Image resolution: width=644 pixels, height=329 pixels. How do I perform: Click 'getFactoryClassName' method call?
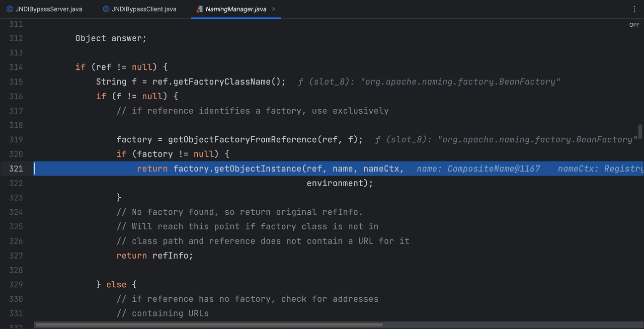222,82
